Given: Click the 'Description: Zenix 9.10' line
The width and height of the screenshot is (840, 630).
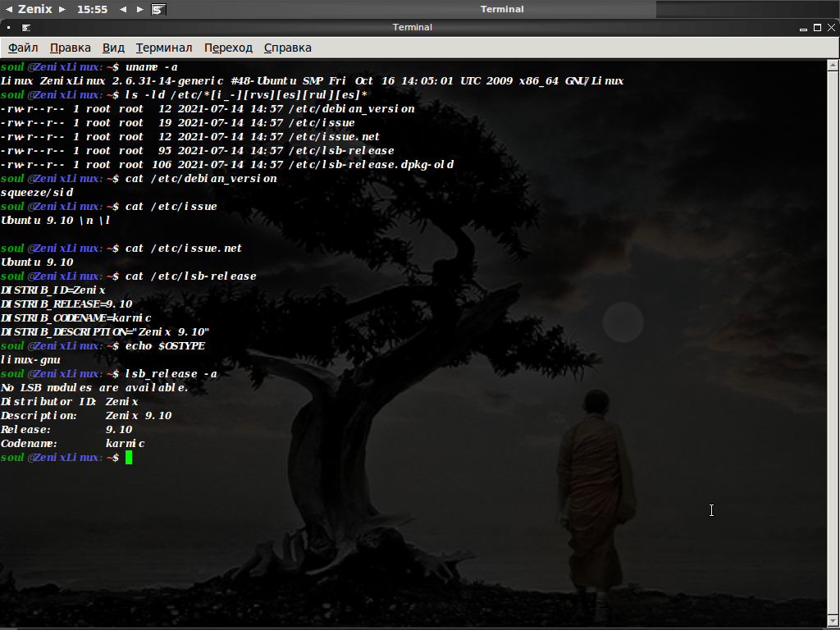Looking at the screenshot, I should (x=86, y=415).
